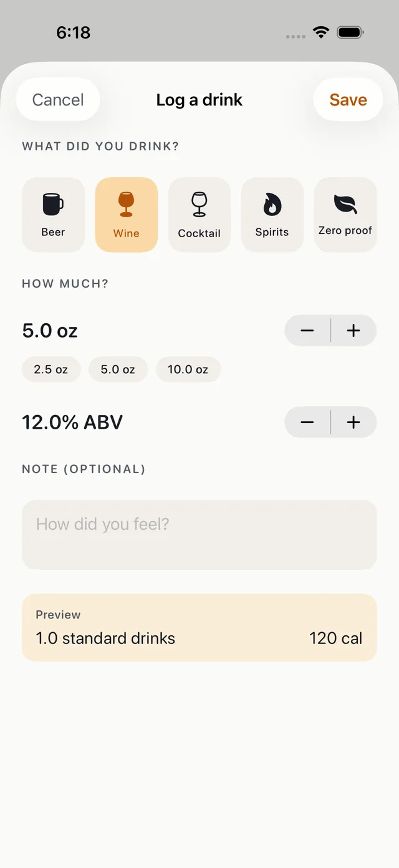
Task: Cancel logging the drink
Action: (x=58, y=100)
